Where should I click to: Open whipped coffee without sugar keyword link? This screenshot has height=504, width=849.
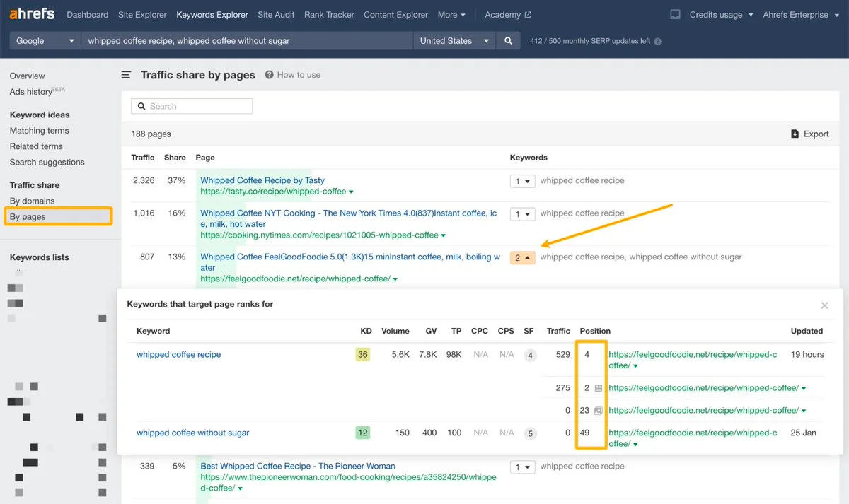point(192,433)
